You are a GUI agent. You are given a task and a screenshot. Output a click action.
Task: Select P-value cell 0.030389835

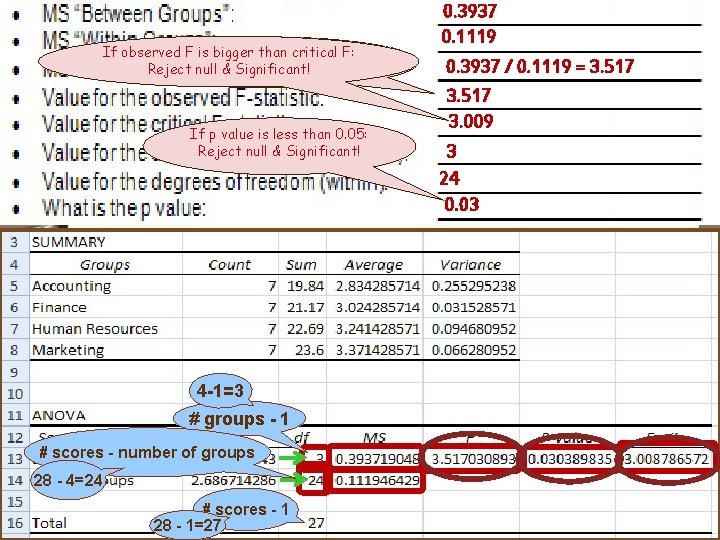point(569,458)
